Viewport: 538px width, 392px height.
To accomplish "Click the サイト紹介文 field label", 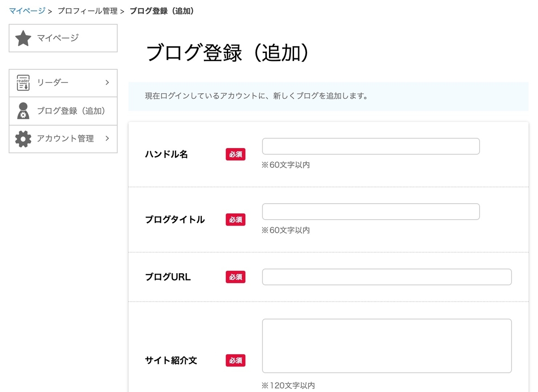I will click(x=171, y=360).
